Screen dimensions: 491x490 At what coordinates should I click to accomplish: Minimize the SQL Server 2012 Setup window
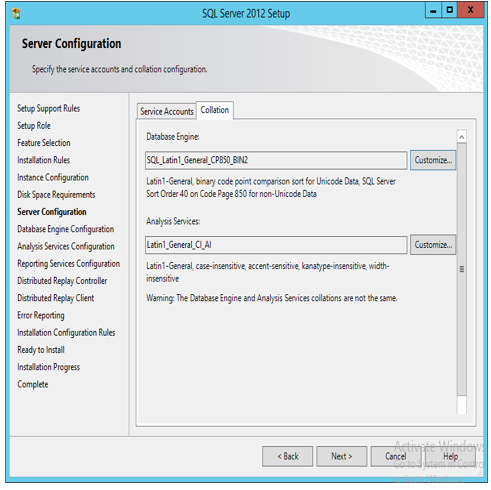[x=433, y=10]
